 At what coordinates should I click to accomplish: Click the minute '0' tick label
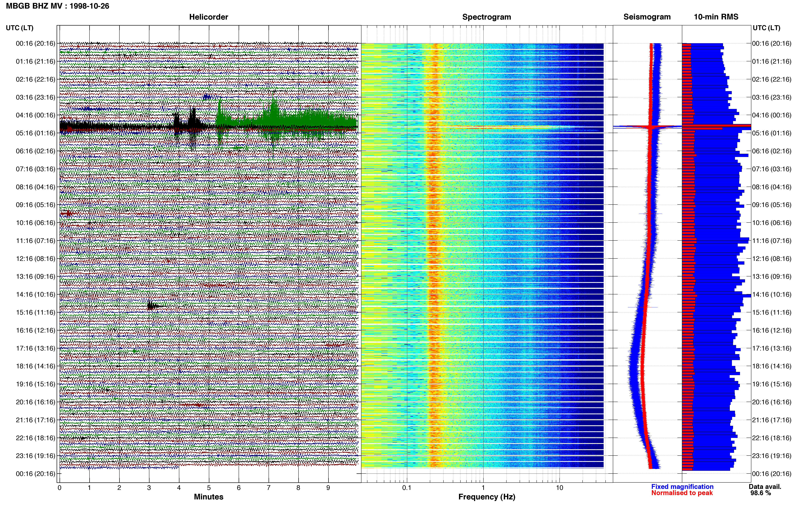click(59, 488)
